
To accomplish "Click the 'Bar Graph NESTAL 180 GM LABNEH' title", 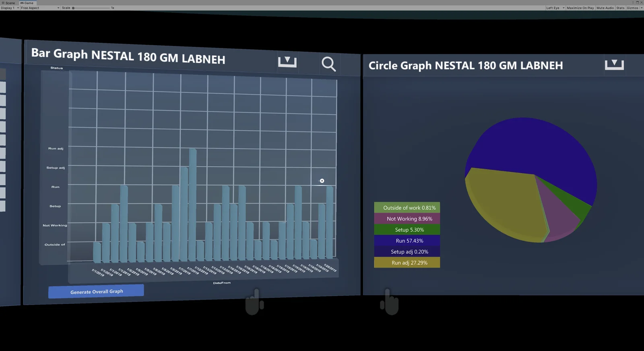I will tap(128, 56).
